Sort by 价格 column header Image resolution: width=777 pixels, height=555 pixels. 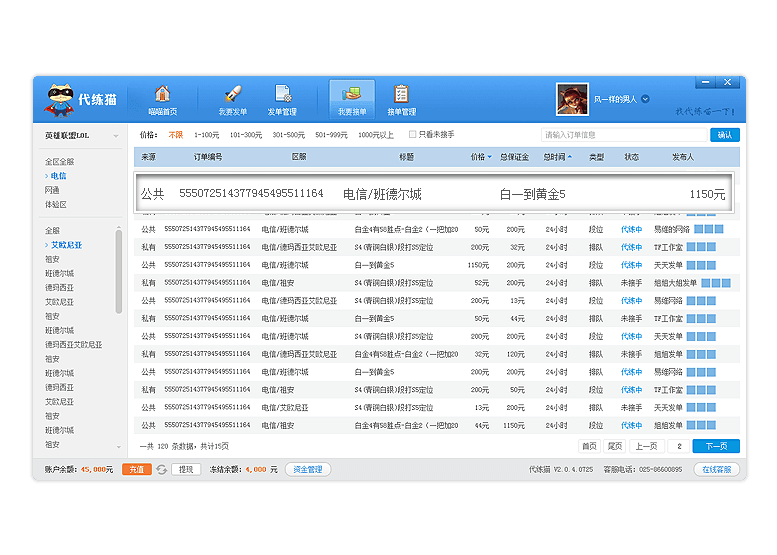(x=480, y=157)
